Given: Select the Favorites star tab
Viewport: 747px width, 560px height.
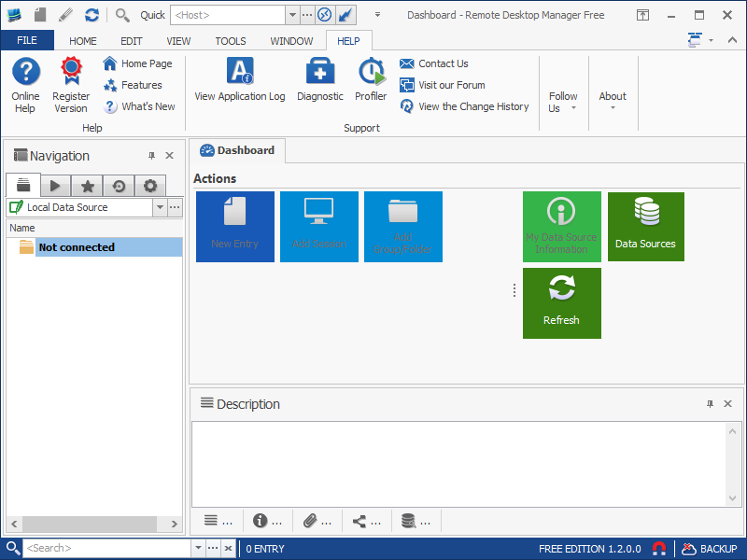Looking at the screenshot, I should click(87, 186).
